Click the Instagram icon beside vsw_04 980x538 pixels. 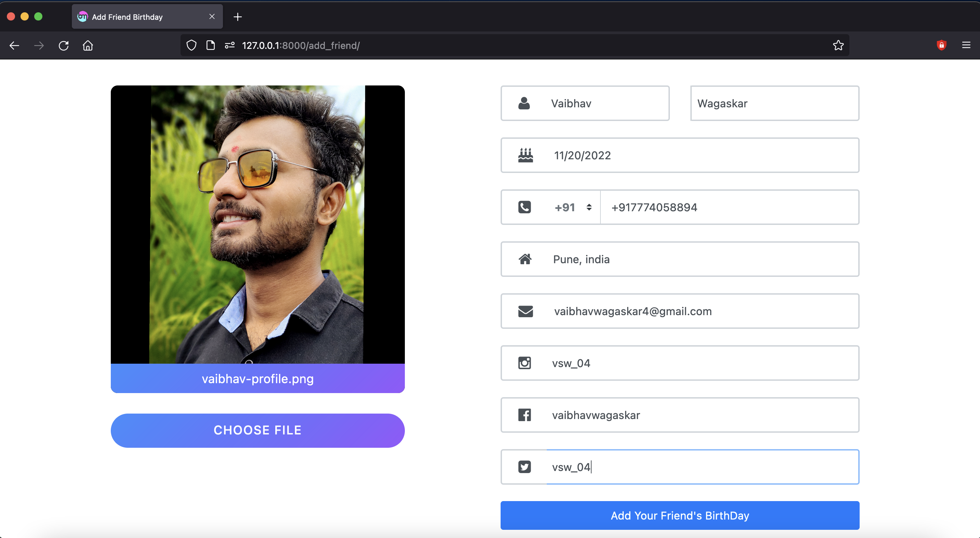click(525, 363)
